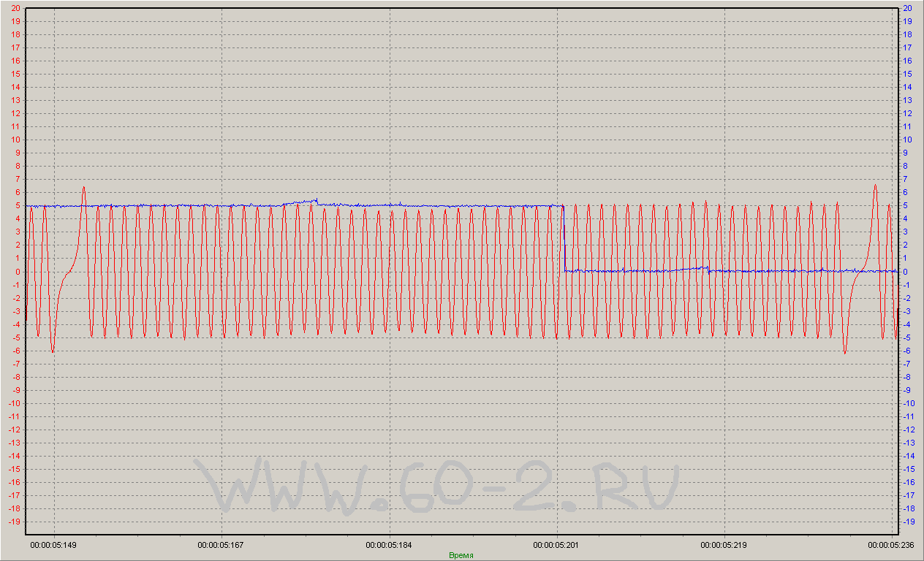Click the green "Время" axis label
Viewport: 924px width, 561px height.
(x=461, y=555)
